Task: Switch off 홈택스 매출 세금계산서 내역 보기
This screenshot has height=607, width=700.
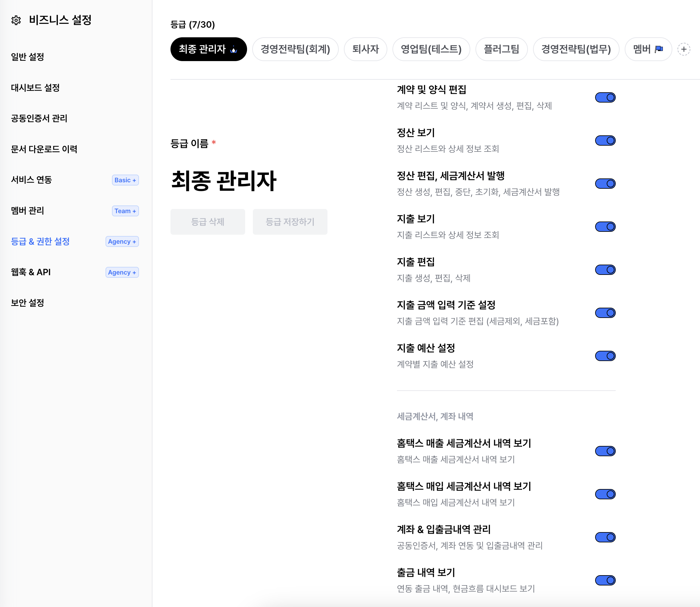Action: point(605,451)
